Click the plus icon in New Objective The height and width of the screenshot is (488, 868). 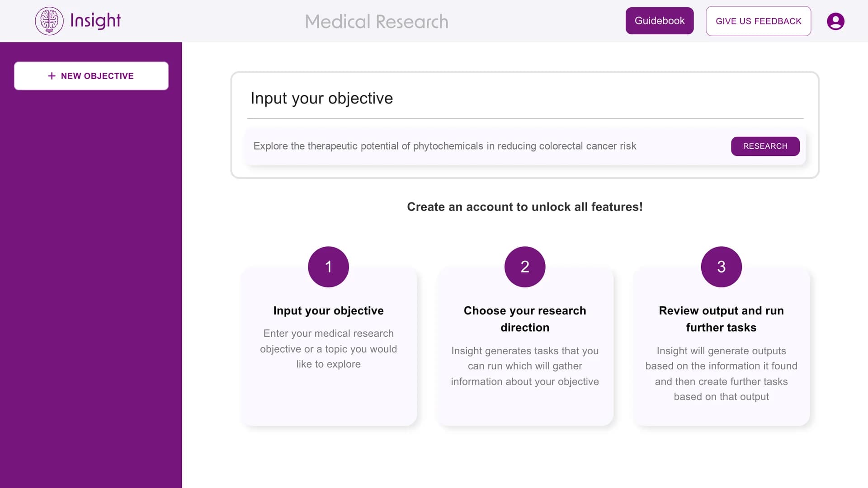pyautogui.click(x=52, y=76)
